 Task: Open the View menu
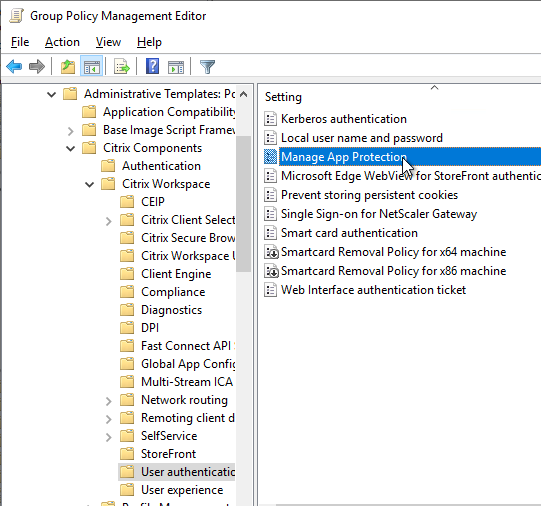tap(108, 42)
